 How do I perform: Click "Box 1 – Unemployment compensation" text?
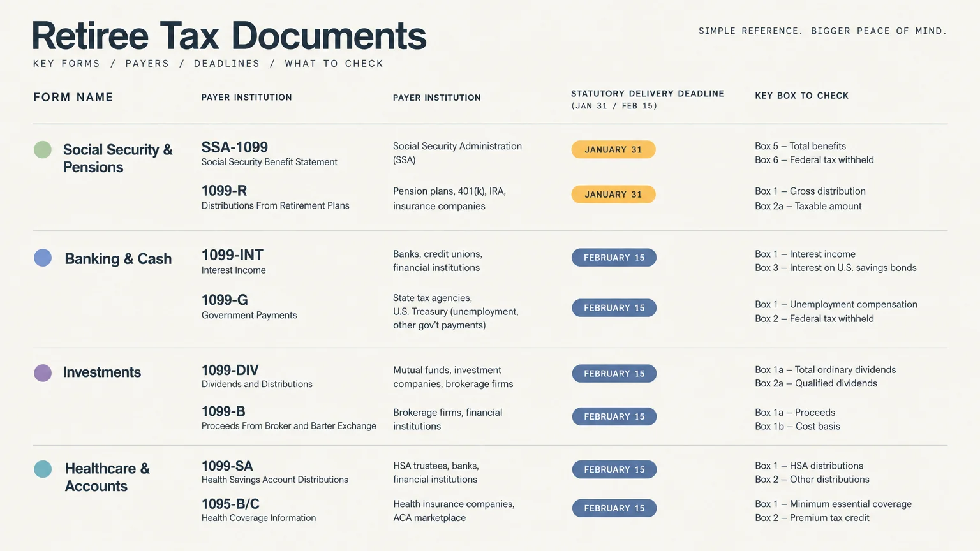click(836, 304)
